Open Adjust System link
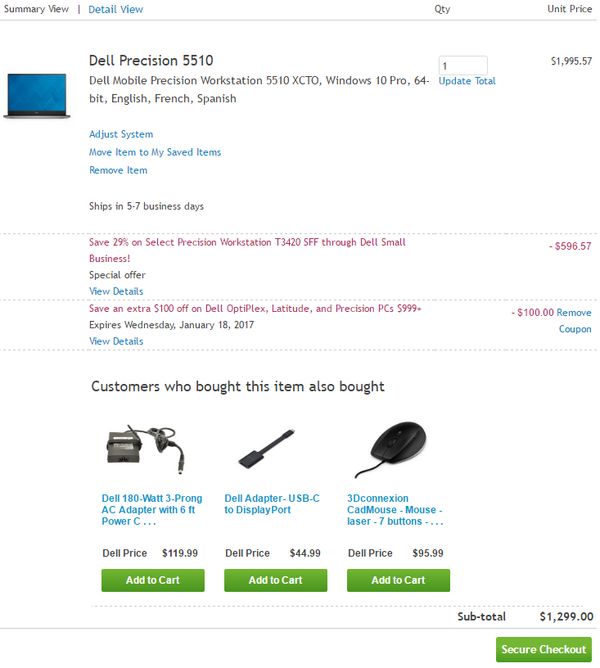 pos(121,134)
